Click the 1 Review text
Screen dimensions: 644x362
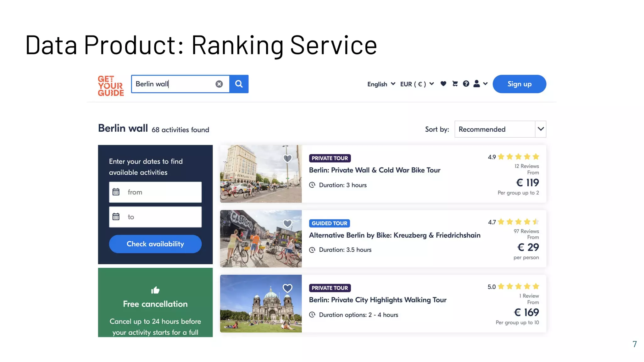coord(529,296)
